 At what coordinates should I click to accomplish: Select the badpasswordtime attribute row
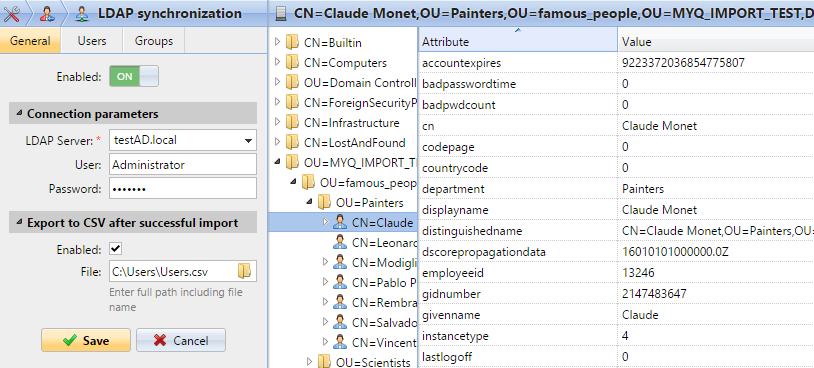[616, 84]
